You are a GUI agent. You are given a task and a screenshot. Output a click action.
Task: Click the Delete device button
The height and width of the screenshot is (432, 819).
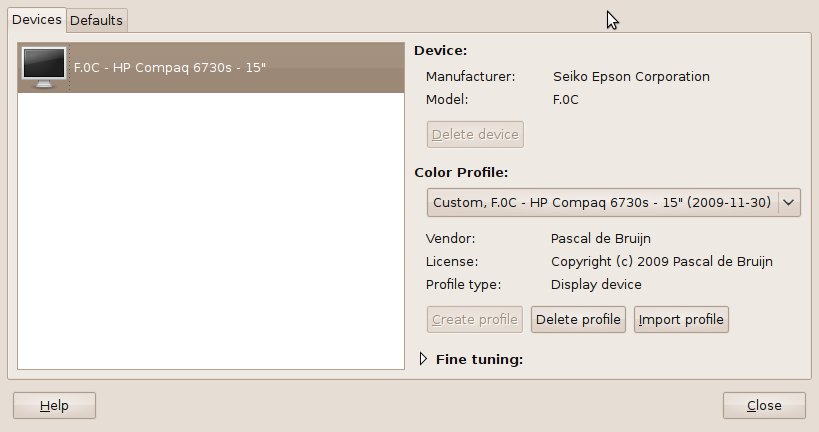point(475,135)
